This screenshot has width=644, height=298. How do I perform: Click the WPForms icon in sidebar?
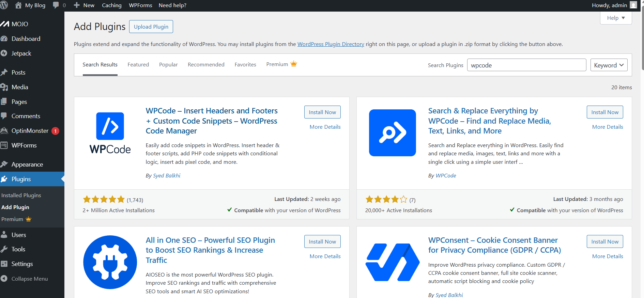click(x=4, y=145)
